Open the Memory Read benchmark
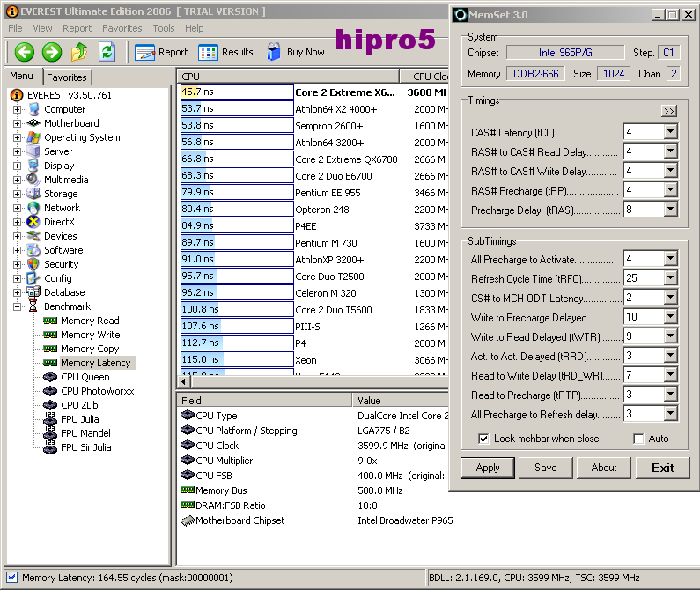The width and height of the screenshot is (700, 590). click(90, 321)
